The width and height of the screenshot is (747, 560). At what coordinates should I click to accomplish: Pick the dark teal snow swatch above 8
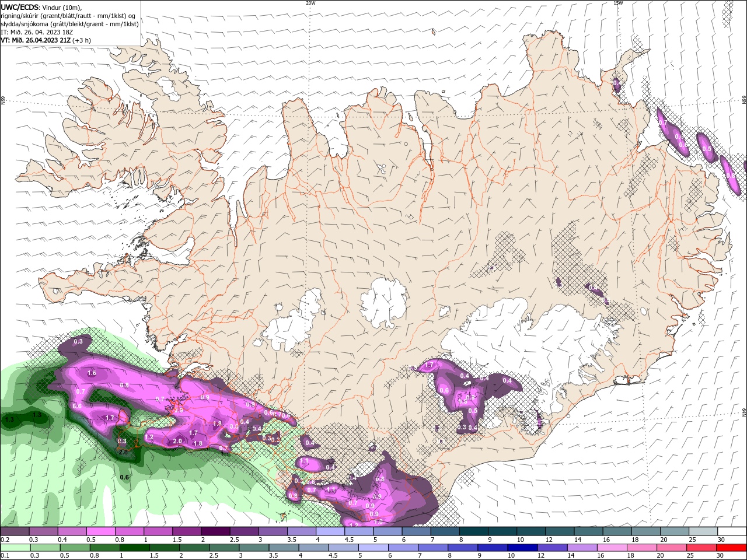[x=474, y=531]
